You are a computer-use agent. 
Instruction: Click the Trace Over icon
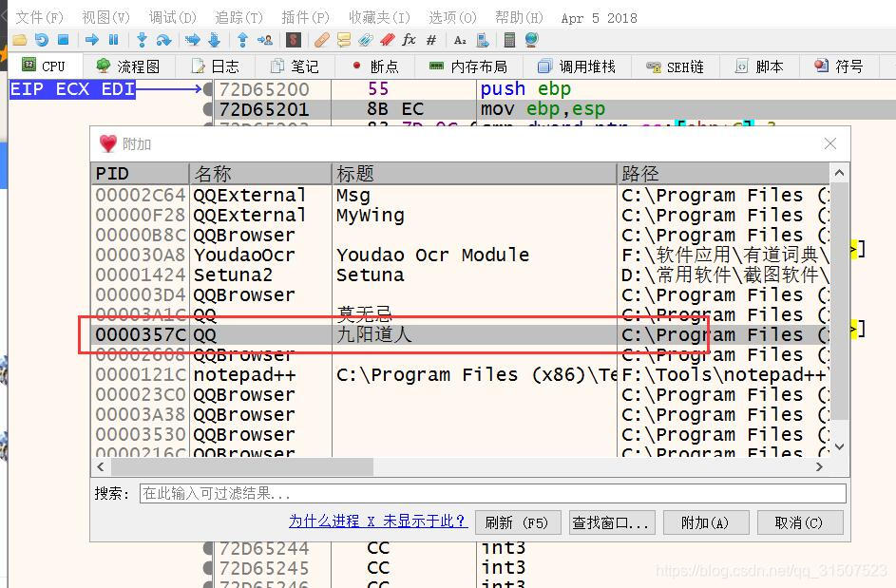(215, 40)
